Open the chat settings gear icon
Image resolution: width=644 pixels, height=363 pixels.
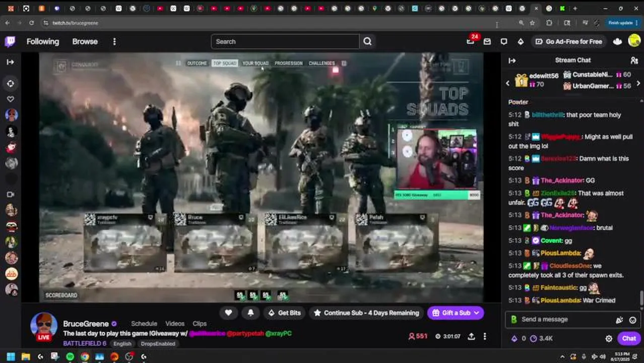(x=609, y=339)
